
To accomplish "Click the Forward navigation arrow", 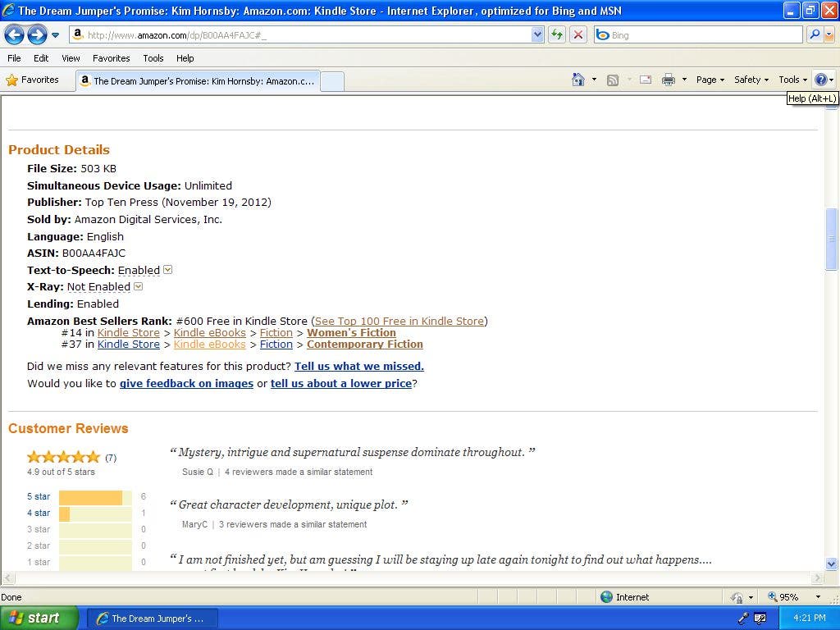I will pyautogui.click(x=36, y=34).
